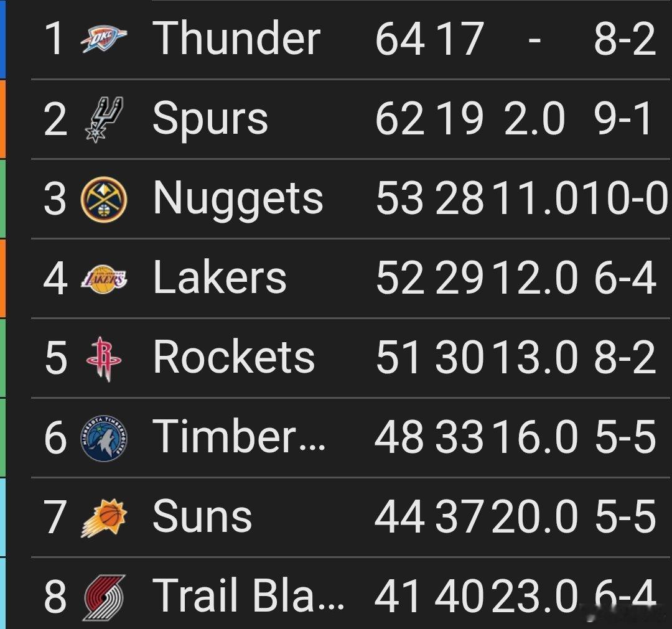Select the Lakers team name
Screen dimensions: 672x629
(220, 278)
